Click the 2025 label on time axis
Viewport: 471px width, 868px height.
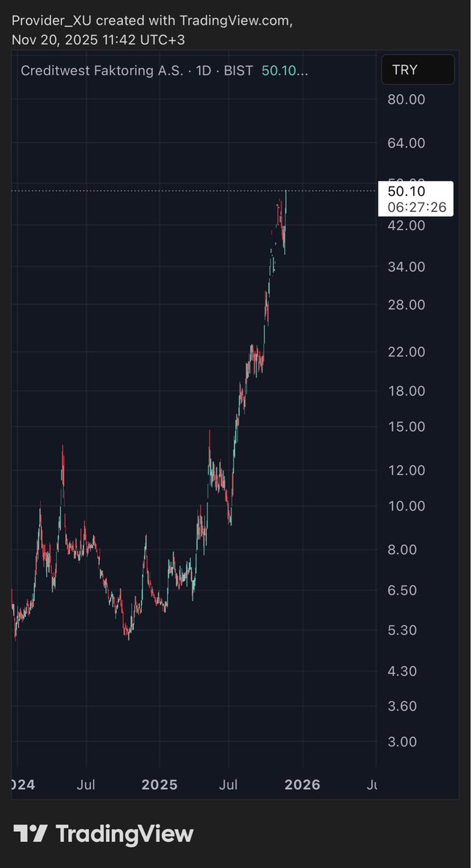pos(159,785)
